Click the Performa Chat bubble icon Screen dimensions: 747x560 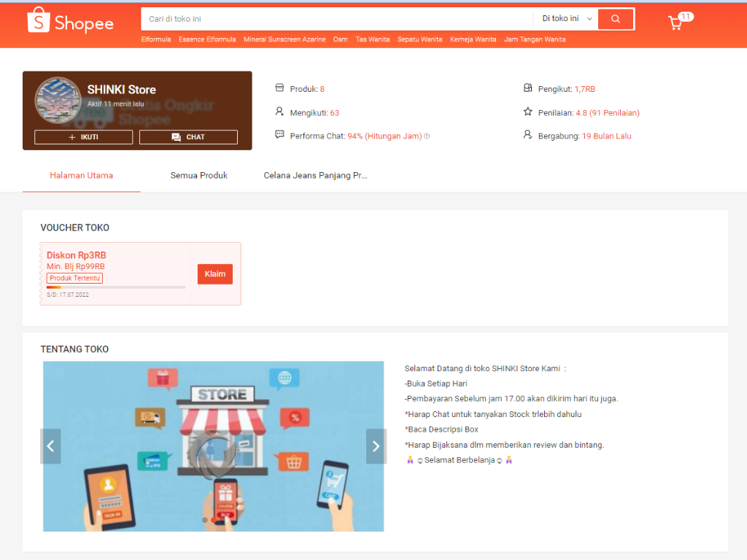point(279,135)
